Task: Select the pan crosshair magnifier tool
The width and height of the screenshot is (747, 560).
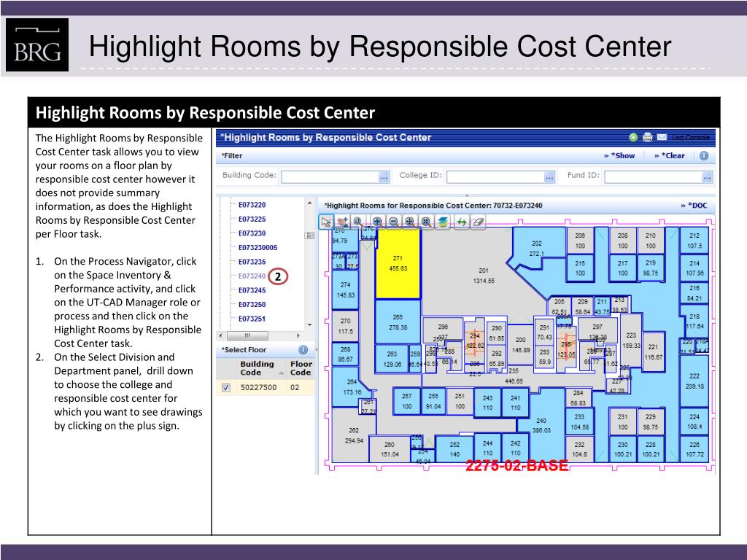Action: 410,222
